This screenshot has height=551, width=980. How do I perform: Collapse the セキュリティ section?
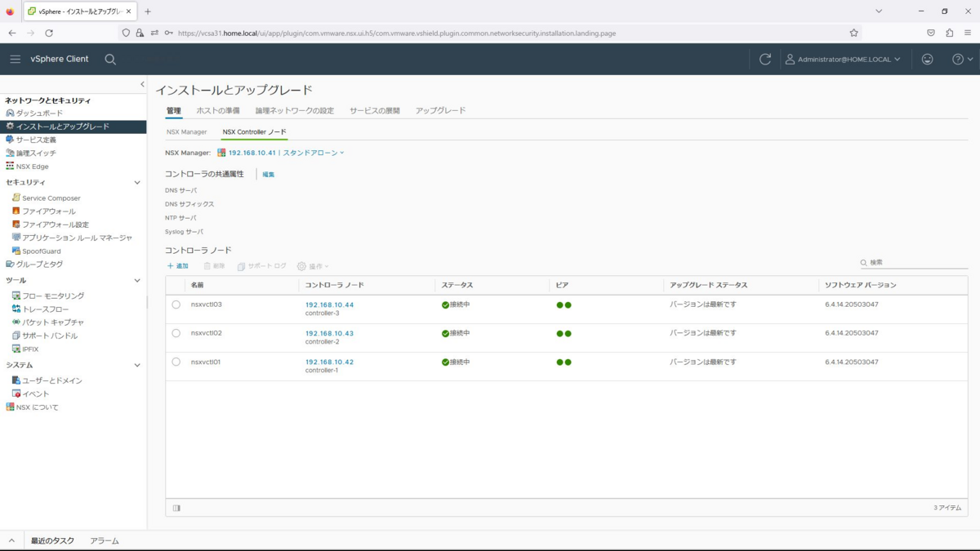click(x=137, y=183)
